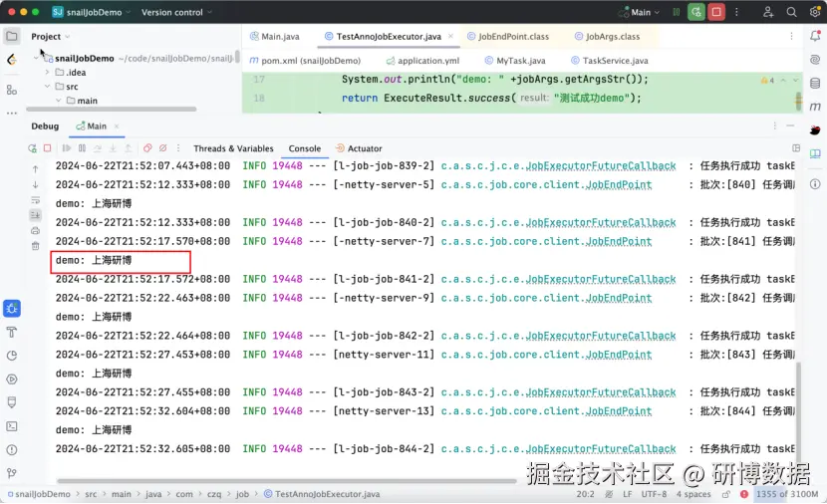
Task: Open the Project tool window folder icon
Action: point(12,37)
